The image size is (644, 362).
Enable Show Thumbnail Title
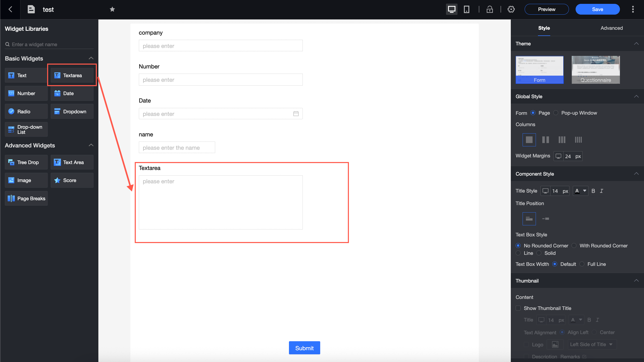[518, 308]
